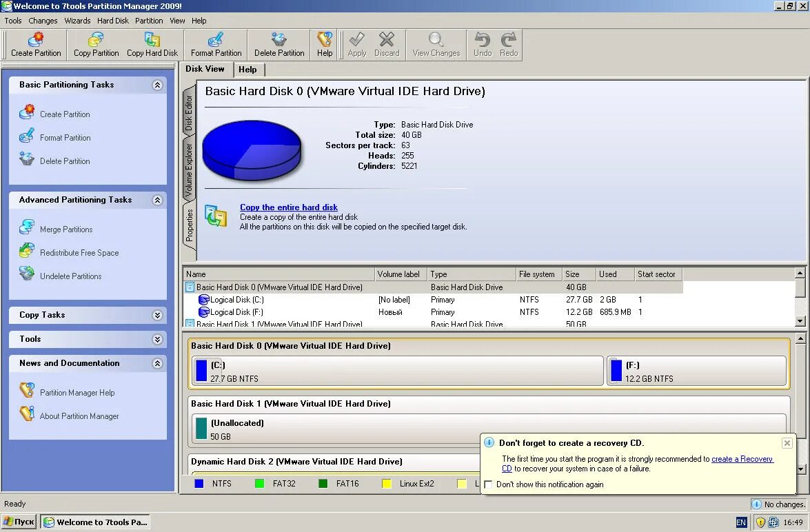This screenshot has width=810, height=532.
Task: Sort the list by the File system column header
Action: tap(539, 274)
